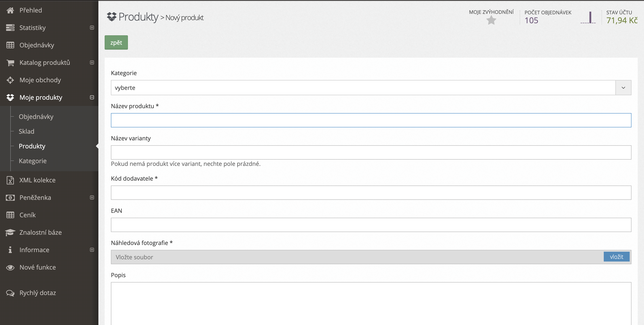
Task: Expand the Peněženka submenu plus icon
Action: (92, 198)
